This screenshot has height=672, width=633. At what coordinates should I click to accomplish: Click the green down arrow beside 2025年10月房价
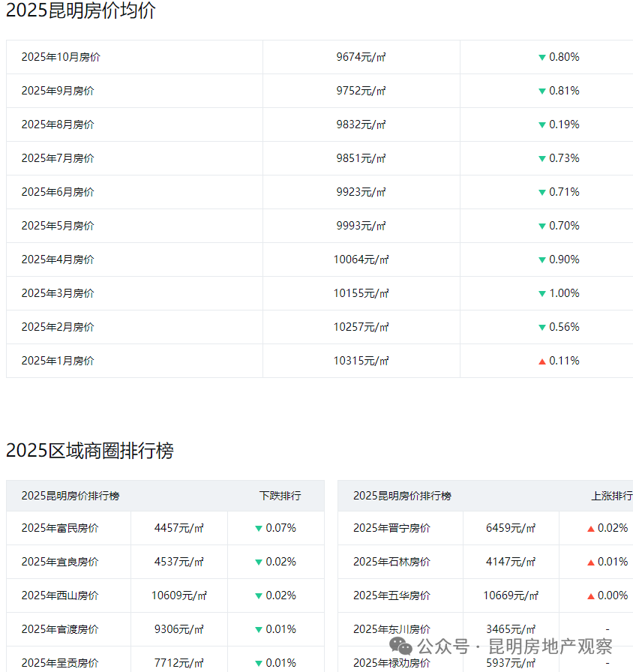point(541,57)
